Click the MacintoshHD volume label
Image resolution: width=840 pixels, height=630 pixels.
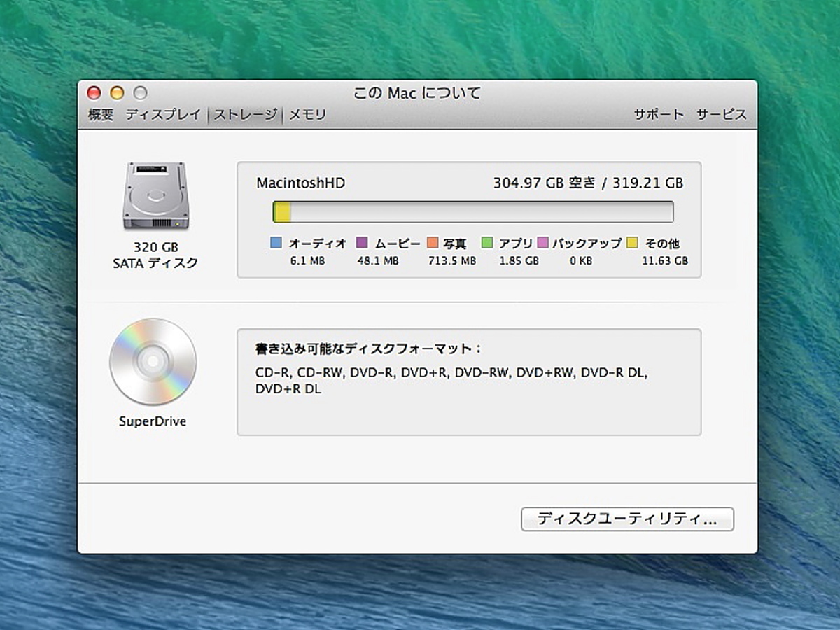point(300,183)
